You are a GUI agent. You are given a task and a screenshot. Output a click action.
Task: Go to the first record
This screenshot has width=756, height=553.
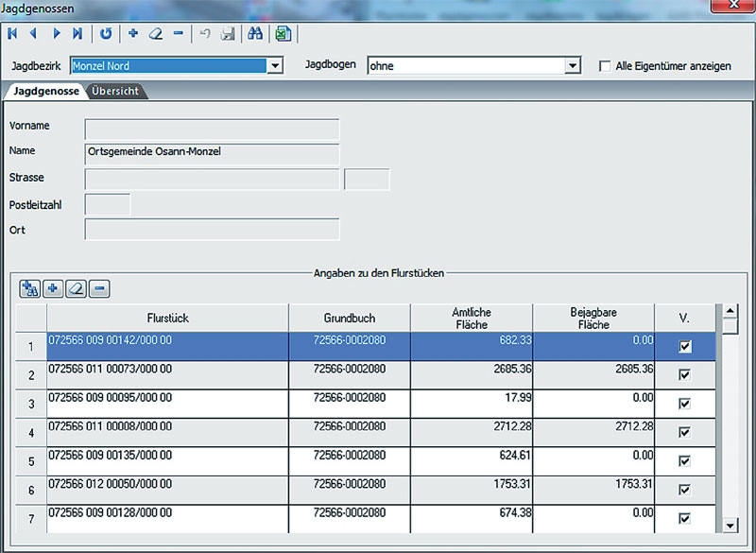click(x=12, y=34)
